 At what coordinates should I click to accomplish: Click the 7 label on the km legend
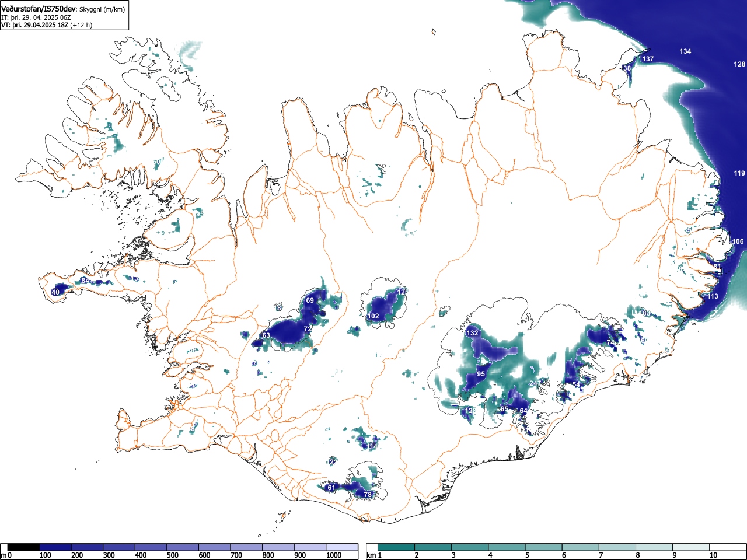point(601,555)
